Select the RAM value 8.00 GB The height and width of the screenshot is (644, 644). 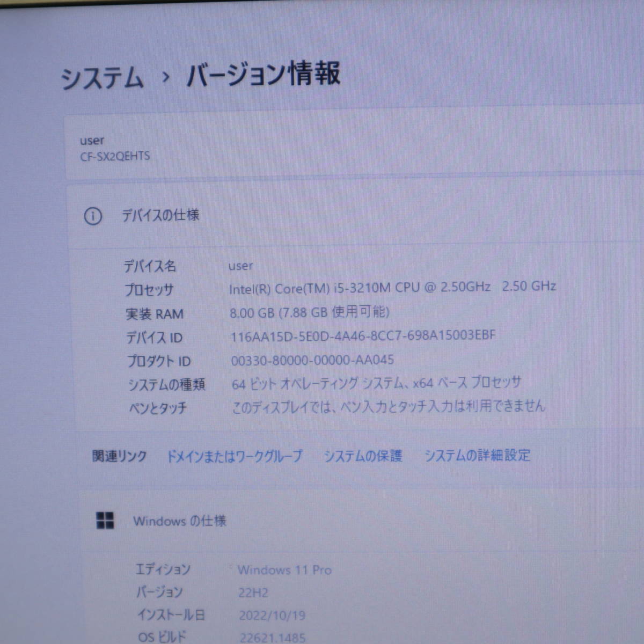pos(309,312)
